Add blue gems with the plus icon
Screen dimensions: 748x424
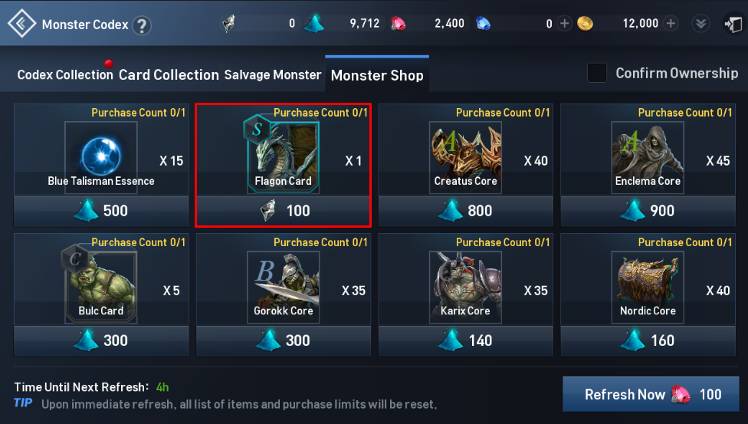coord(564,23)
